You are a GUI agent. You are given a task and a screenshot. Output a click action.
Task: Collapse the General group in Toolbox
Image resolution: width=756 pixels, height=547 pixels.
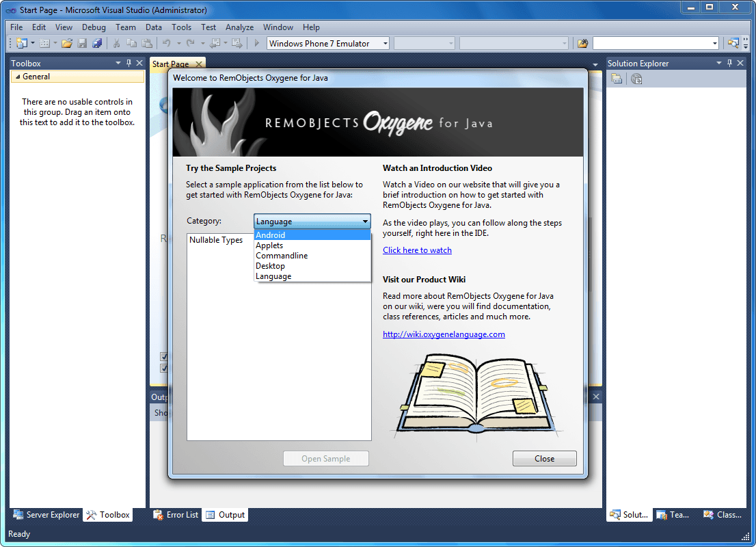(x=18, y=77)
